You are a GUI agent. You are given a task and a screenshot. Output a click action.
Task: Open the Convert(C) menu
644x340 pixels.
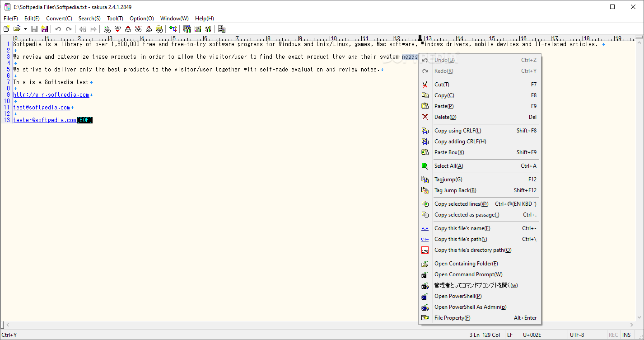(59, 19)
